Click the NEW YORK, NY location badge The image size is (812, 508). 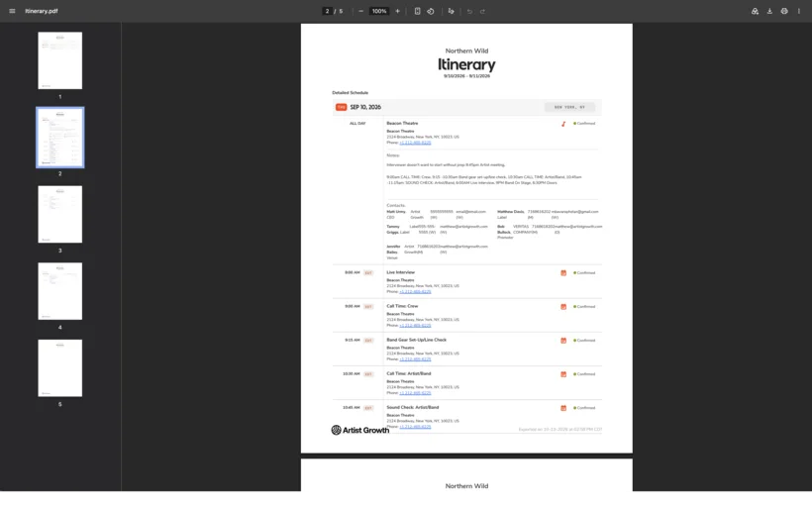[569, 107]
